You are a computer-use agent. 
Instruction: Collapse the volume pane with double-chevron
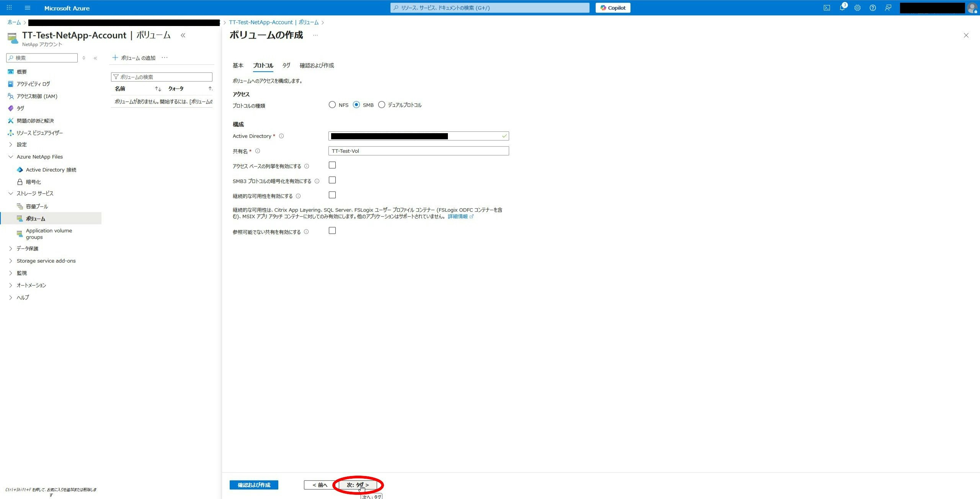[x=183, y=35]
